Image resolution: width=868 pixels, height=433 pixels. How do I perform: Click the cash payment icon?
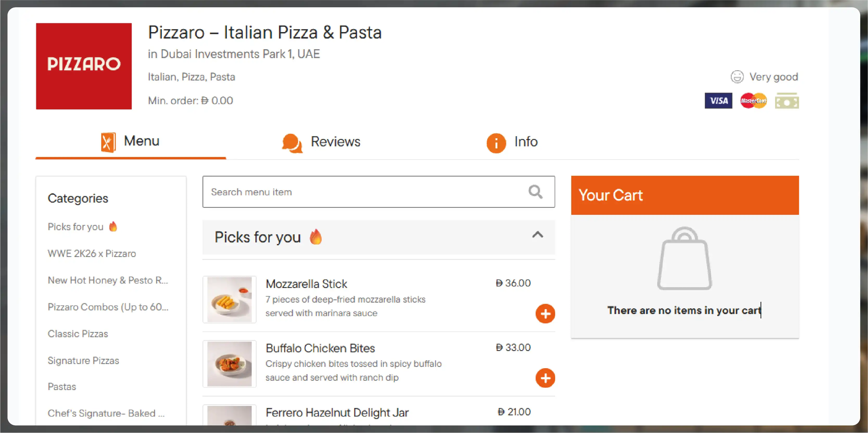(787, 101)
